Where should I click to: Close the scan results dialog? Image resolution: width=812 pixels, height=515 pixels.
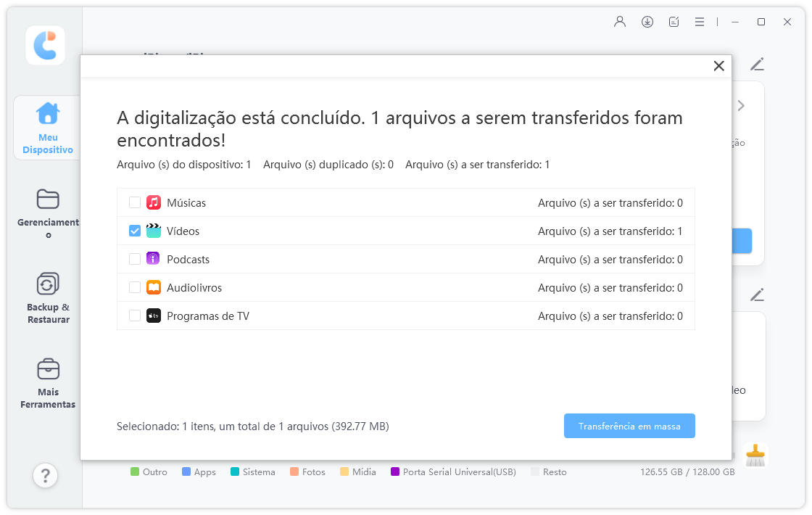pyautogui.click(x=718, y=66)
